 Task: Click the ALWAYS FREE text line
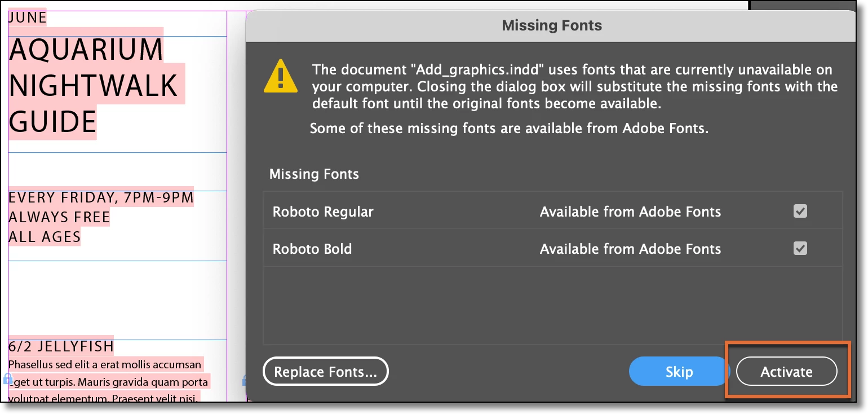click(x=59, y=218)
